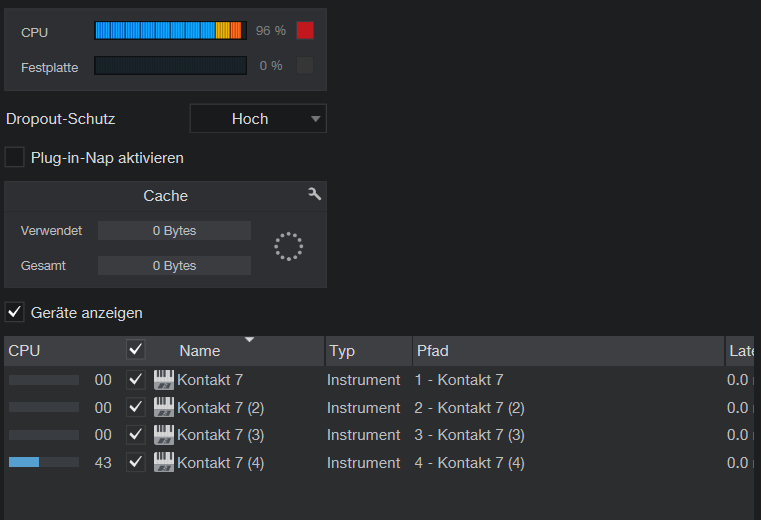Click the Kontakt 7 (3) keyboard icon

click(164, 435)
